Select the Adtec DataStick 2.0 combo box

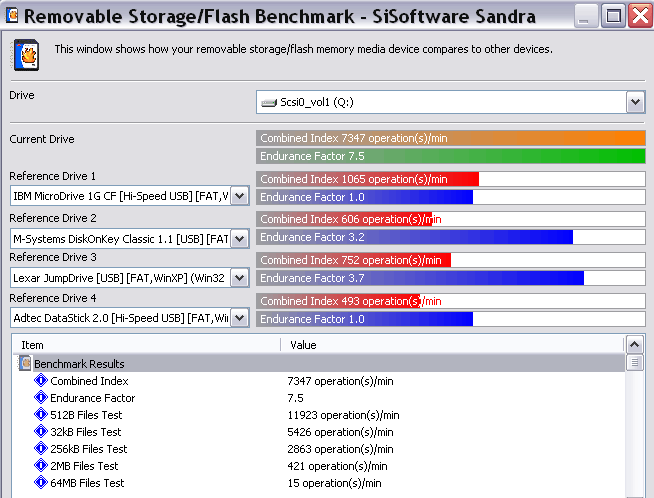[x=130, y=318]
